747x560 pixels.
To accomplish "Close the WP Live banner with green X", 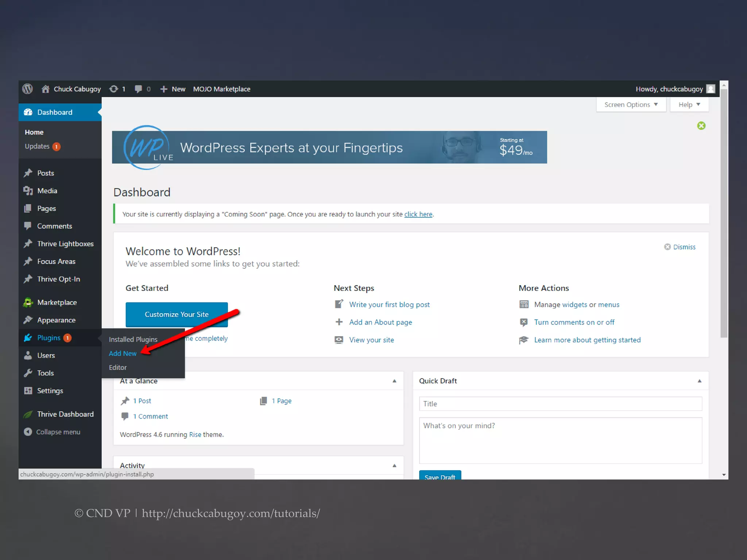I will click(x=701, y=126).
